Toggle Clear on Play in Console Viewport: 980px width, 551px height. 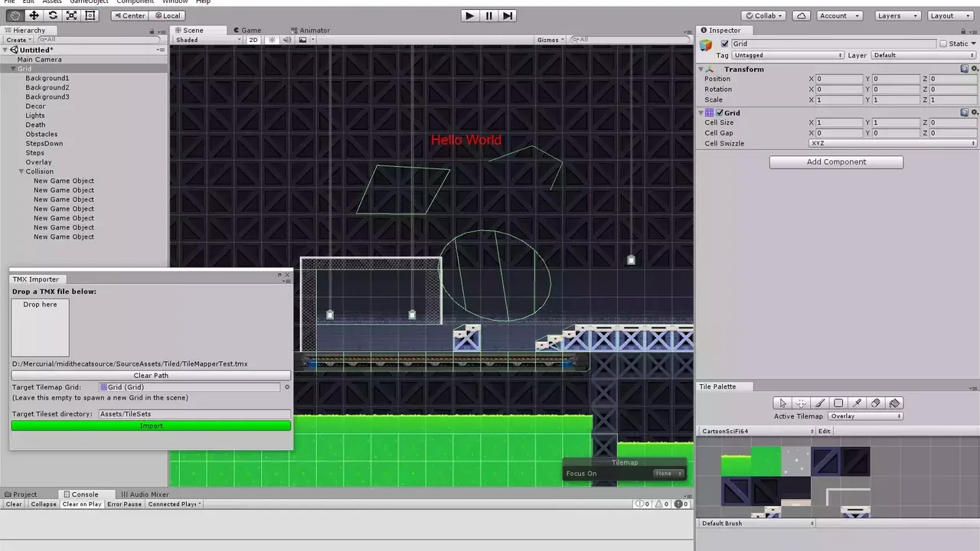click(82, 504)
